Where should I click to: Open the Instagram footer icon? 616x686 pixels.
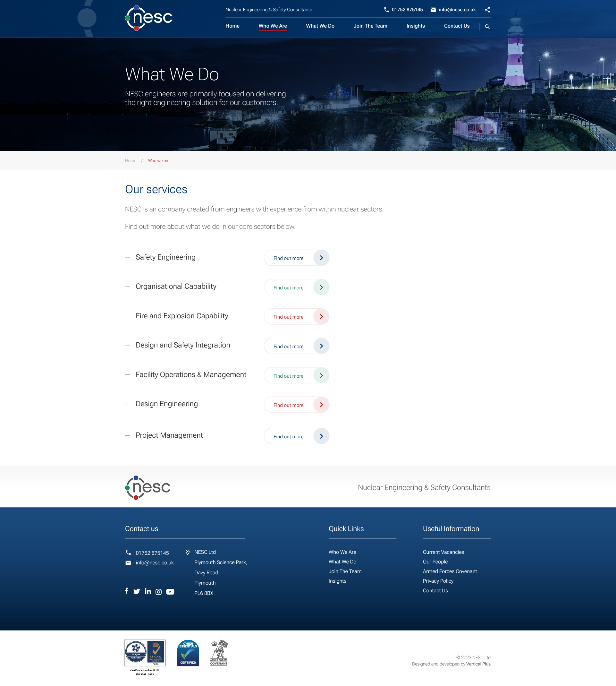pyautogui.click(x=158, y=592)
